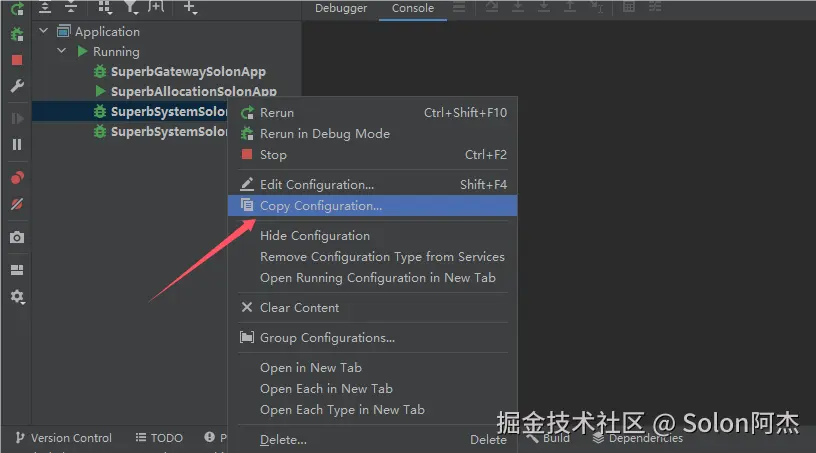Select the highlighted SuperbSystemSolon service row
The width and height of the screenshot is (816, 453).
coord(130,111)
